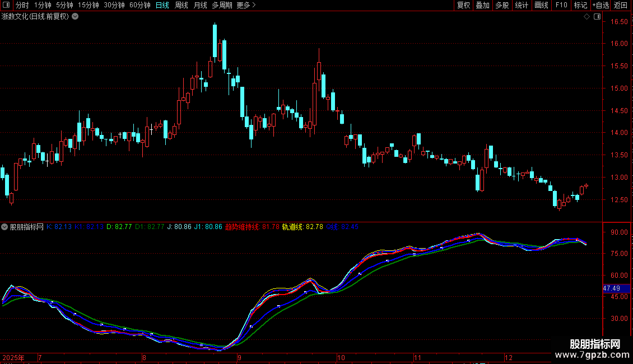This screenshot has width=633, height=364.
Task: Click month 11 marker on the time axis
Action: [x=417, y=357]
